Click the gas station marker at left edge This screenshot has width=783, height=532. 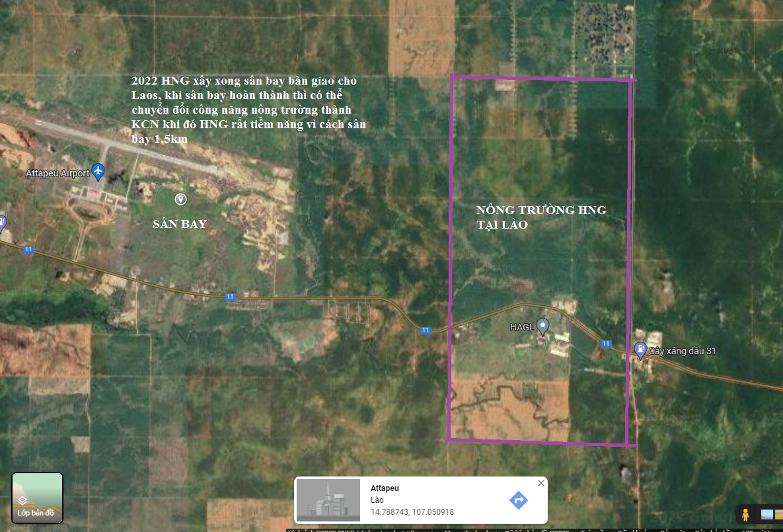(x=2, y=223)
